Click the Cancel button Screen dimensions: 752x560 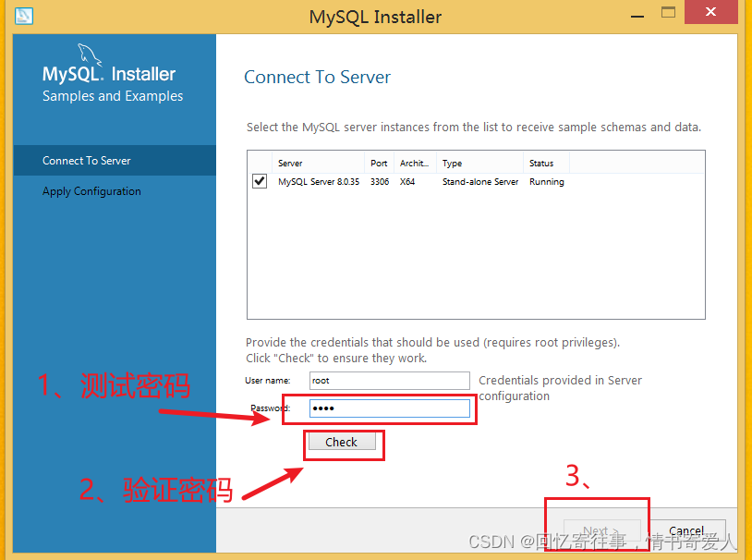pyautogui.click(x=686, y=530)
